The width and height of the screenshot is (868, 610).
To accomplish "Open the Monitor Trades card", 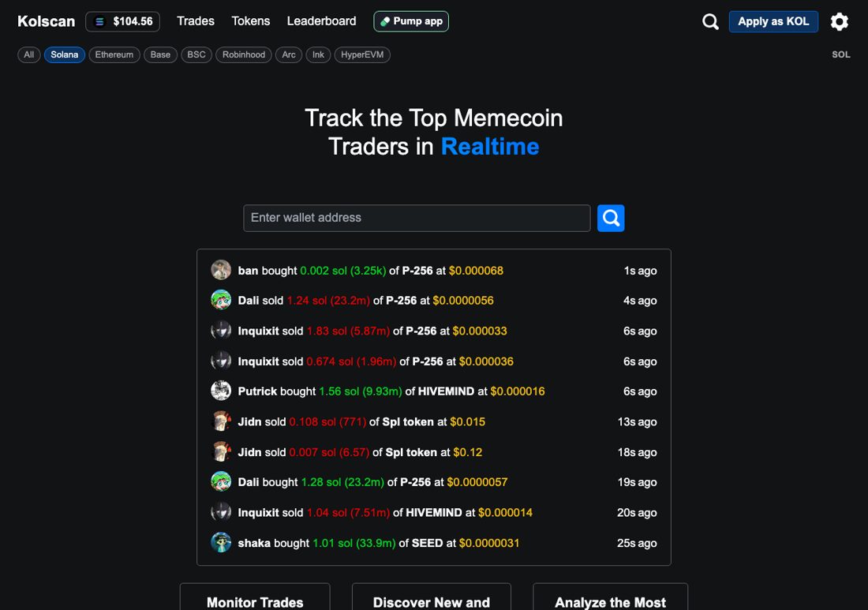I will click(x=255, y=597).
